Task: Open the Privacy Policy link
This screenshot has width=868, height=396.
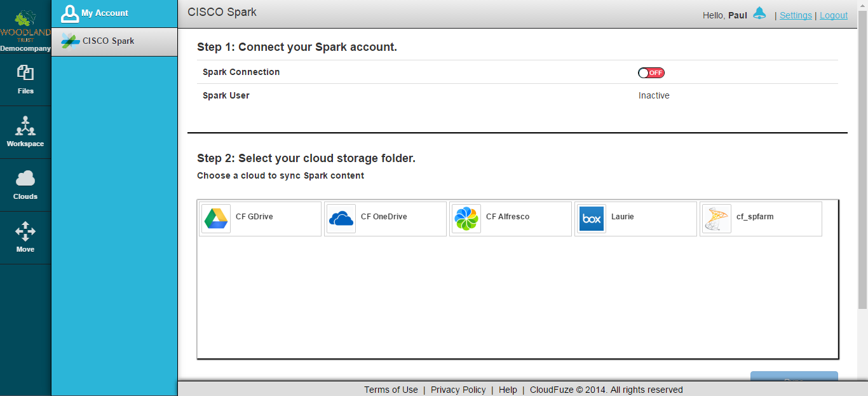Action: tap(458, 390)
